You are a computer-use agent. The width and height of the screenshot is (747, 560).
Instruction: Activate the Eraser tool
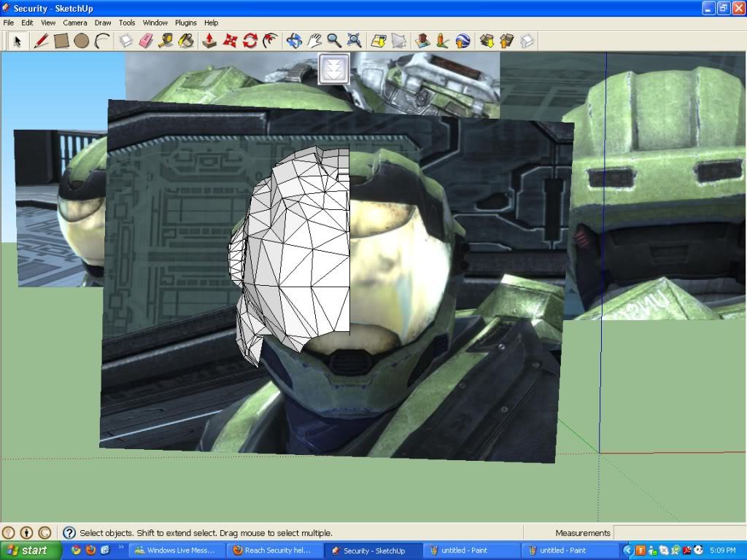pyautogui.click(x=145, y=41)
